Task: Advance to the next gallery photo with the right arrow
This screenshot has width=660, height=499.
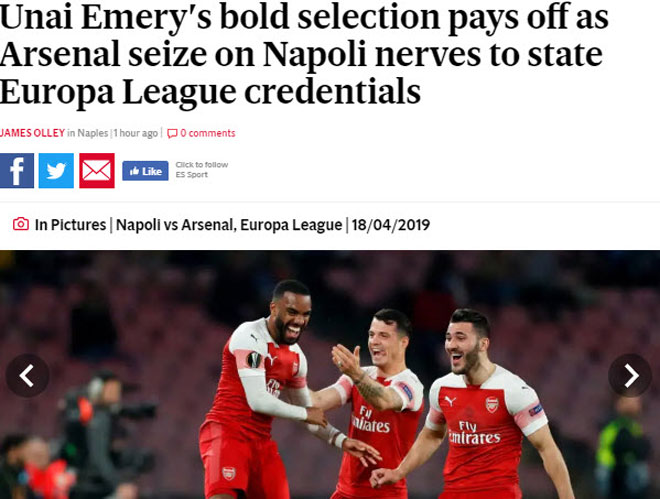Action: pyautogui.click(x=630, y=375)
